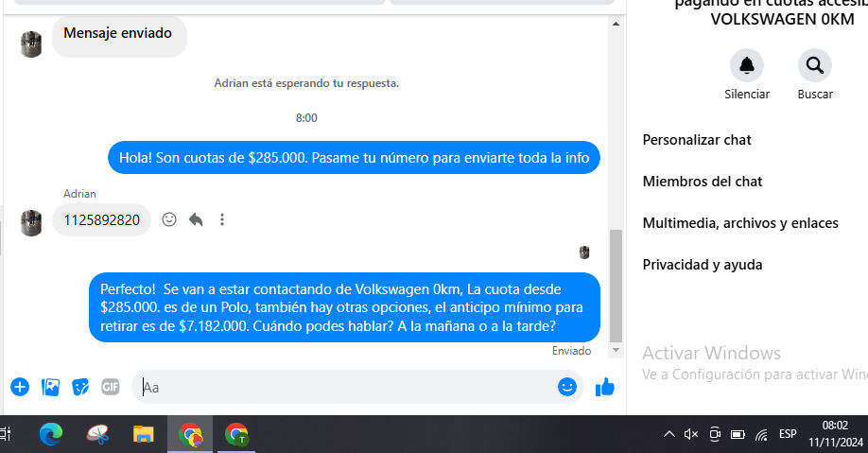Open Microsoft Edge from taskbar
868x453 pixels.
point(51,434)
